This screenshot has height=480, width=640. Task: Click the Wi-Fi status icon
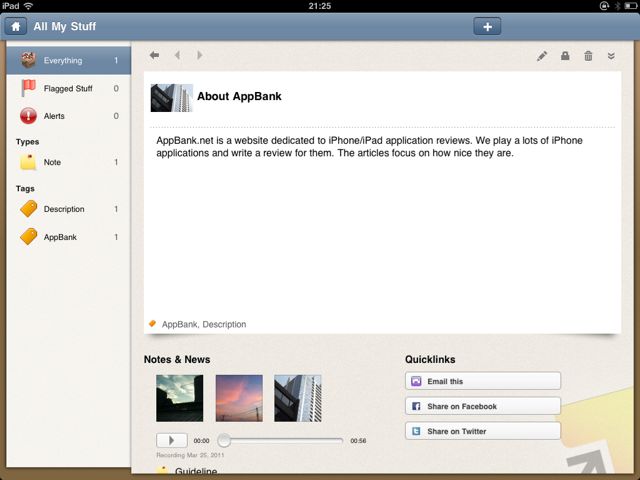28,6
